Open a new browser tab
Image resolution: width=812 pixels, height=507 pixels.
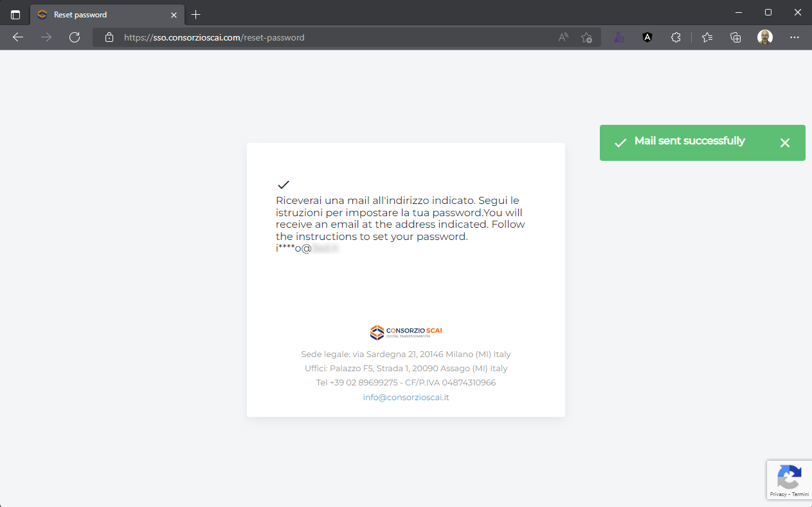point(196,14)
